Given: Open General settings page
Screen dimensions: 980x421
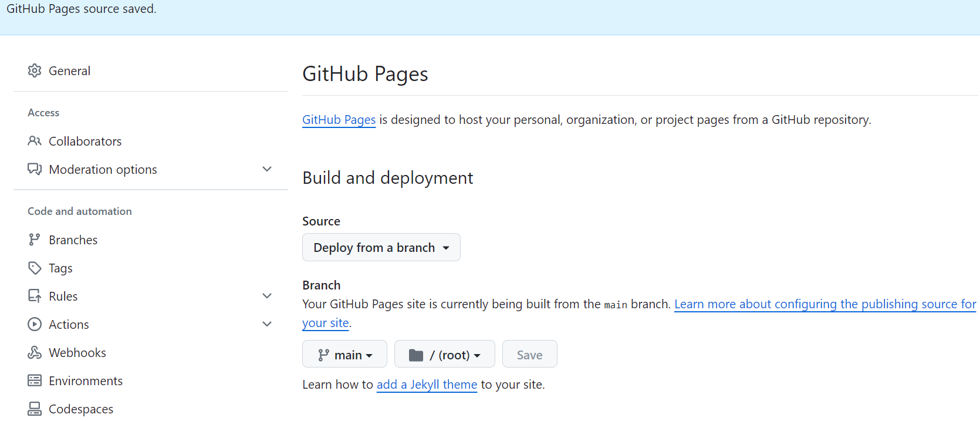Looking at the screenshot, I should pyautogui.click(x=69, y=70).
